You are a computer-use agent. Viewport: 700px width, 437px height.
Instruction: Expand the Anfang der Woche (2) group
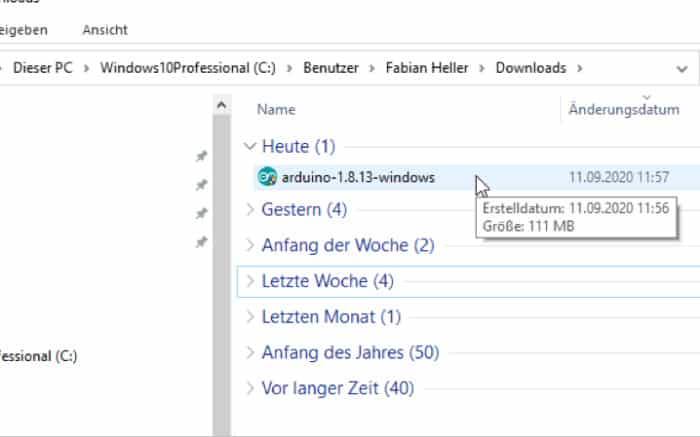pos(250,245)
